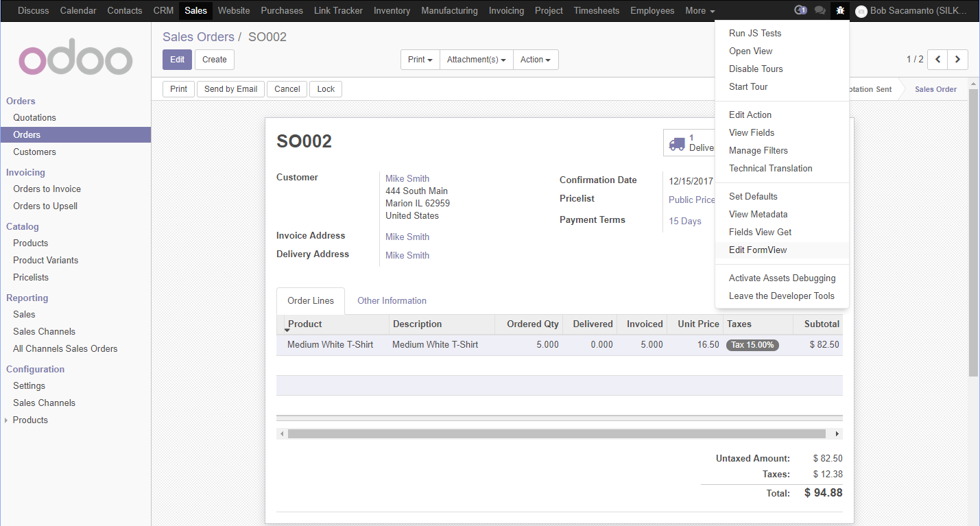Open the activities notification icon in navbar

click(x=800, y=10)
